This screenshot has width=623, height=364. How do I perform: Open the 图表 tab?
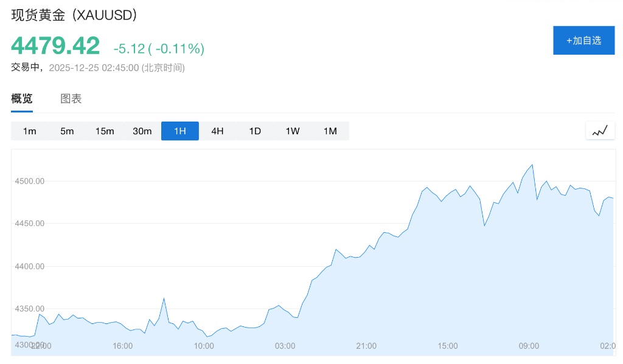coord(71,99)
